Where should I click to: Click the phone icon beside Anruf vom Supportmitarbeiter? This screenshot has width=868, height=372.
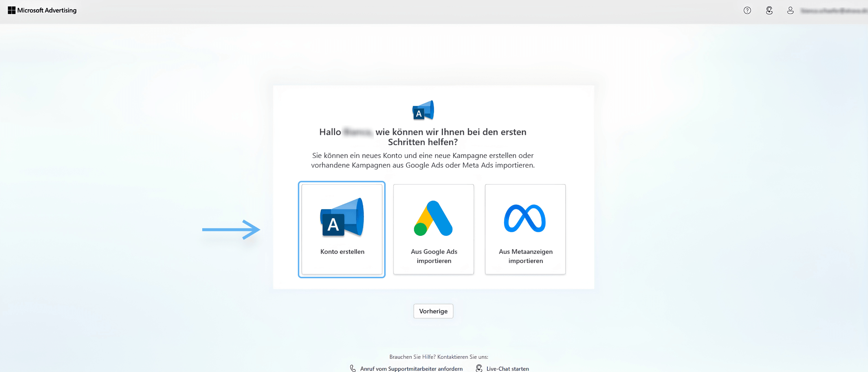pos(353,368)
